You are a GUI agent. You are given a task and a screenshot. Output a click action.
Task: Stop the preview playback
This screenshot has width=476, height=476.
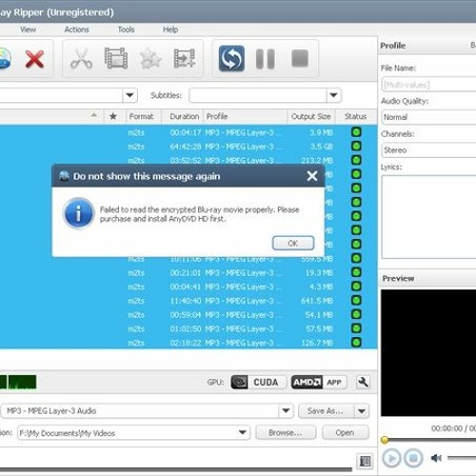point(413,458)
